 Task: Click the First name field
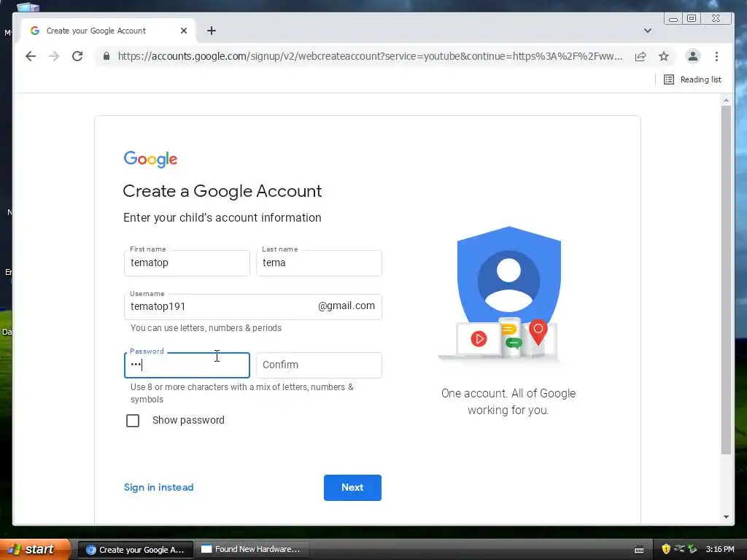click(x=187, y=262)
